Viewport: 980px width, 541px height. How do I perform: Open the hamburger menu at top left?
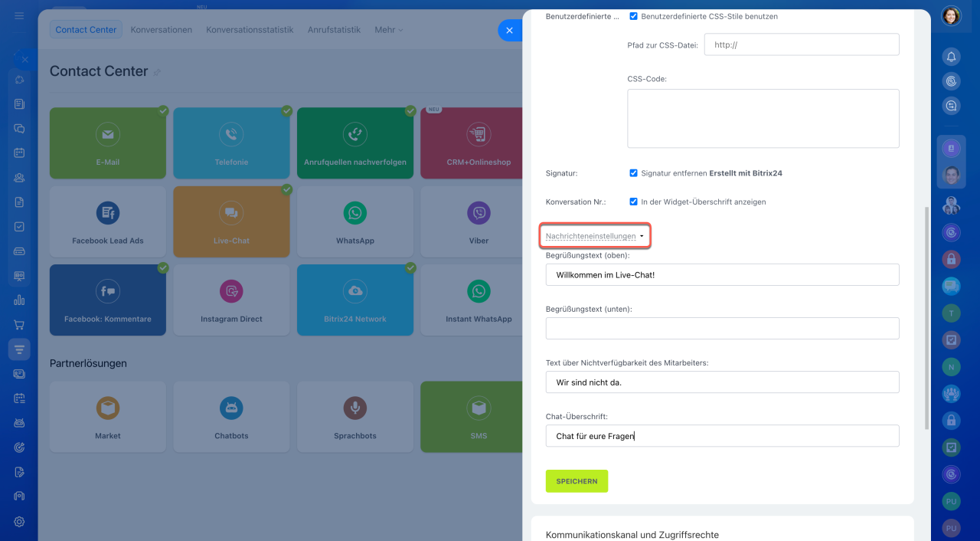point(19,15)
